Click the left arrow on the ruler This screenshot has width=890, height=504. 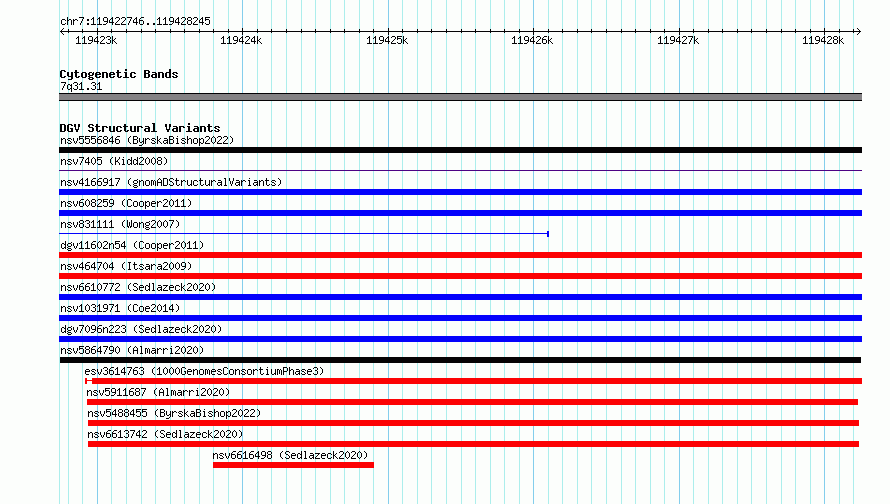pyautogui.click(x=62, y=31)
